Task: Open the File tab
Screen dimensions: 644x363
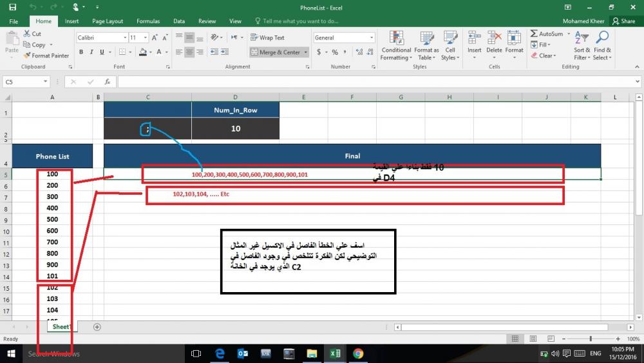Action: click(14, 21)
